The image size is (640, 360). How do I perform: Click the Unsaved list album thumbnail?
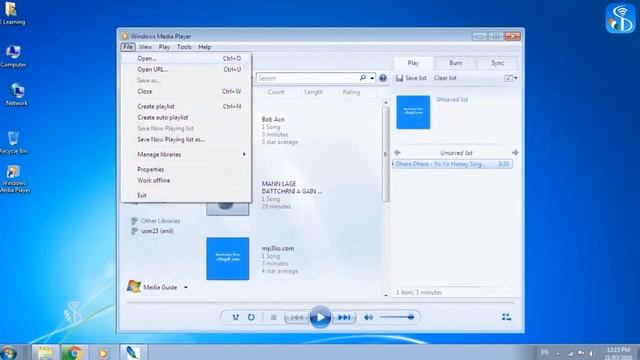(413, 112)
